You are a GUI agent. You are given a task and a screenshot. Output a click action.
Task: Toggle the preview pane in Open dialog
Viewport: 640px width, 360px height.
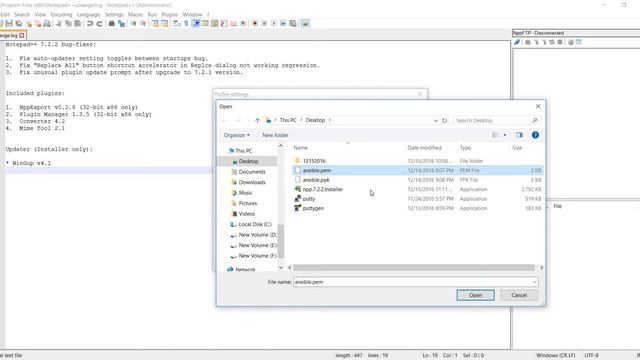click(x=519, y=135)
